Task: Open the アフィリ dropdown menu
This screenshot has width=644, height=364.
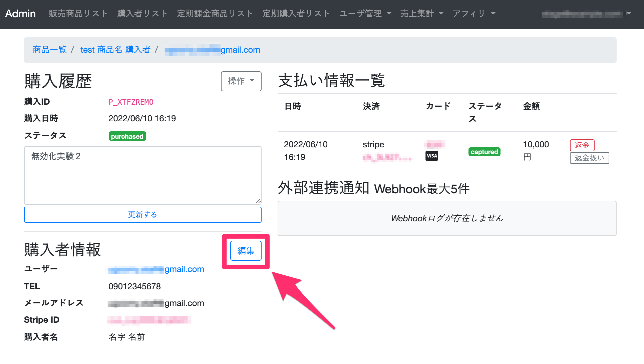Action: tap(474, 14)
